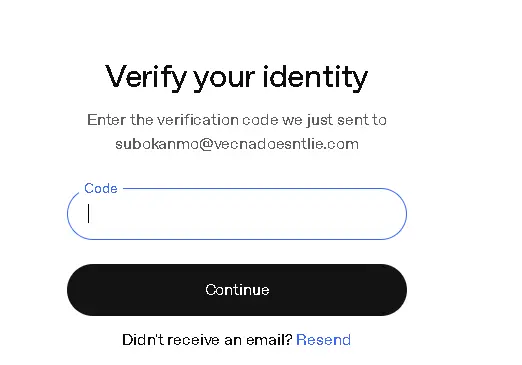The width and height of the screenshot is (522, 365).
Task: Click the Verify your identity heading
Action: point(236,77)
